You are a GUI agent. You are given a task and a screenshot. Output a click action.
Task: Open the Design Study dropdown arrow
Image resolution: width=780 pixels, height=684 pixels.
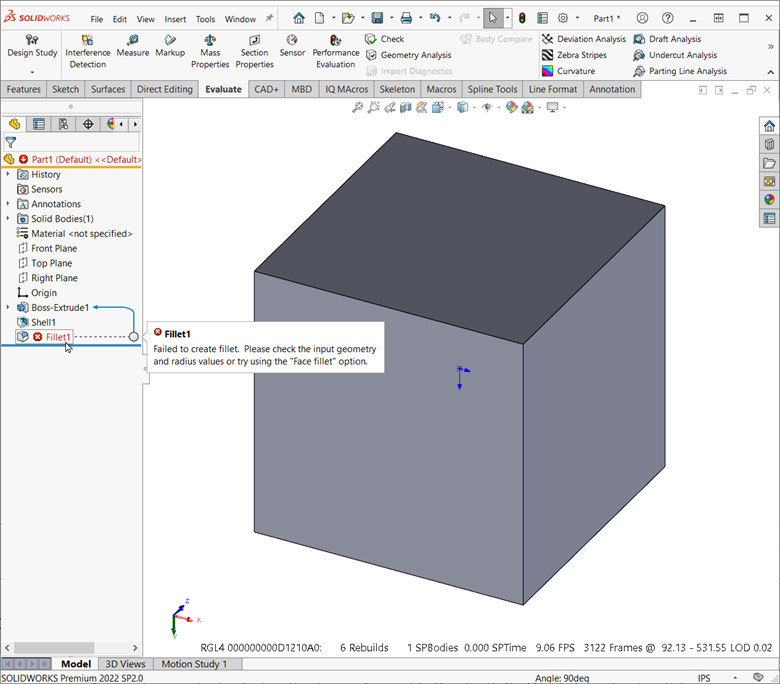[x=32, y=72]
